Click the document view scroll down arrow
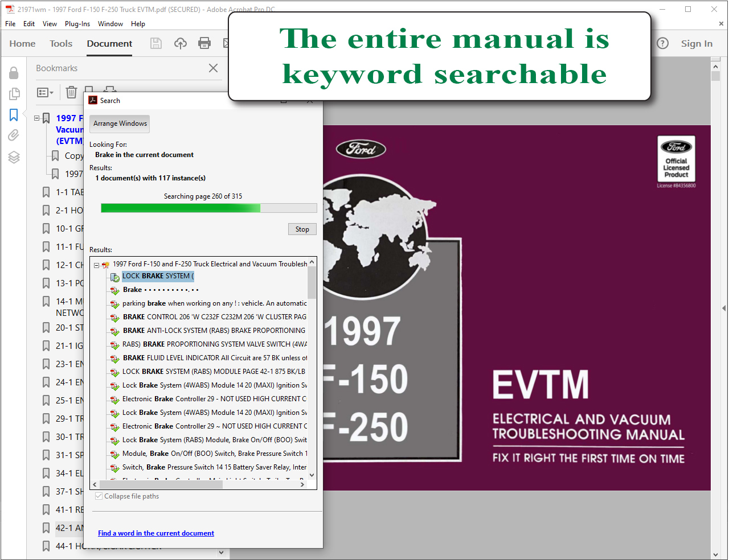The image size is (729, 560). click(x=715, y=554)
